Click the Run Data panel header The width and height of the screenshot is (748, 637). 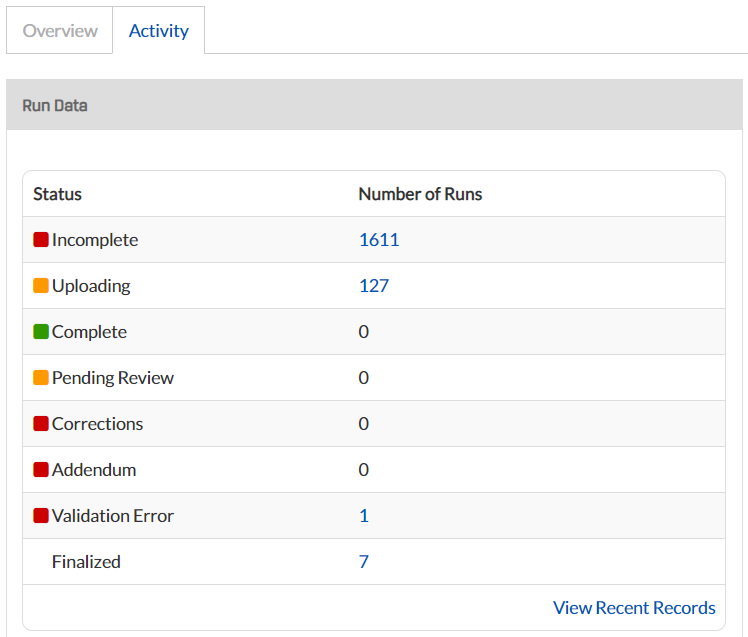click(x=374, y=105)
